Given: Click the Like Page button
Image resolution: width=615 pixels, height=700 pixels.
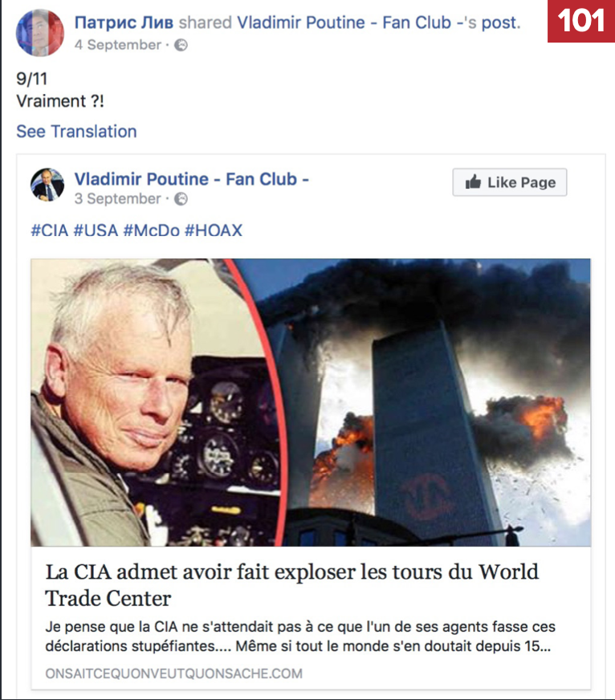Looking at the screenshot, I should [x=510, y=182].
